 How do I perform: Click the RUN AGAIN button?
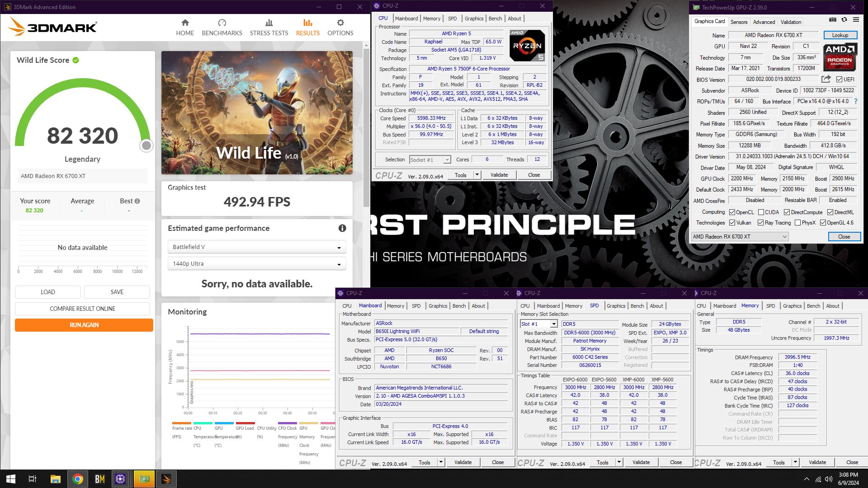pos(84,325)
